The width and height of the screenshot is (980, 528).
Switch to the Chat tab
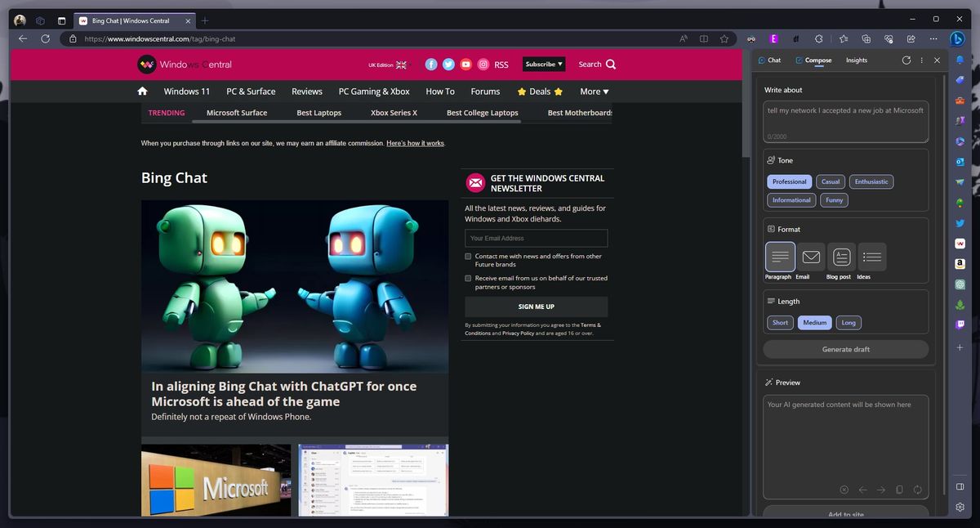[x=769, y=60]
